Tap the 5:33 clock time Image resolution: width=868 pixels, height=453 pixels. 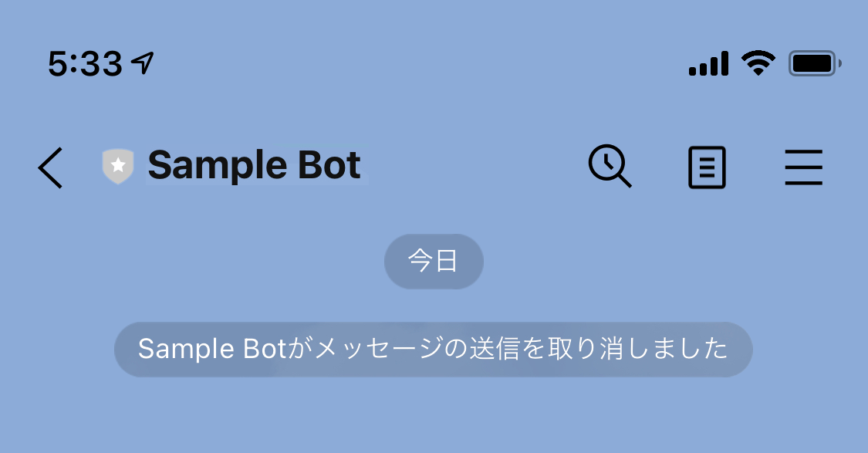85,63
